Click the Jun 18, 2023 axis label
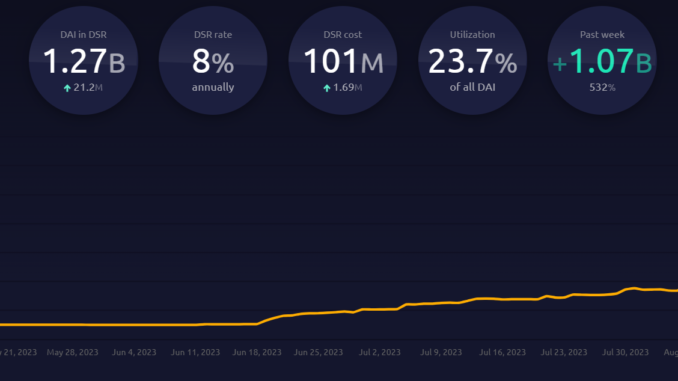The width and height of the screenshot is (678, 381). point(257,352)
